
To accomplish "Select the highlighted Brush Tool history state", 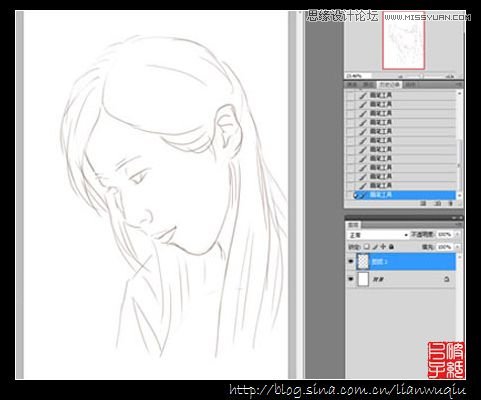I will tap(404, 195).
